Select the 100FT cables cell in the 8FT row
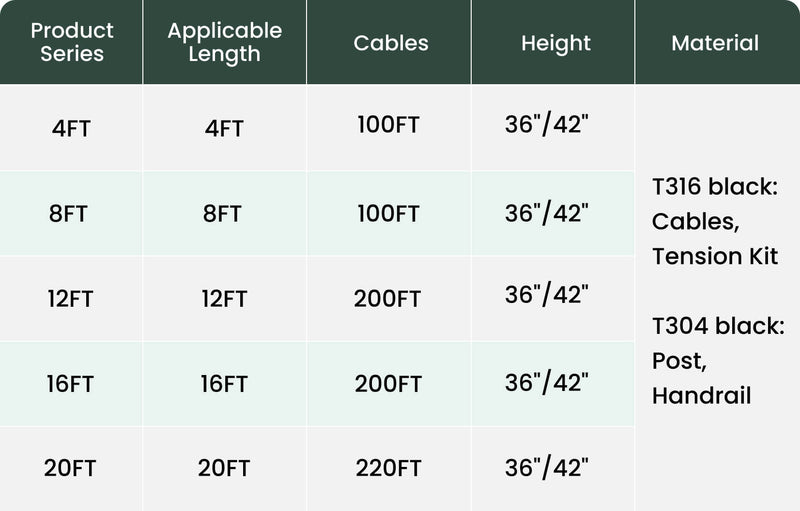Viewport: 800px width, 511px height. pyautogui.click(x=388, y=213)
